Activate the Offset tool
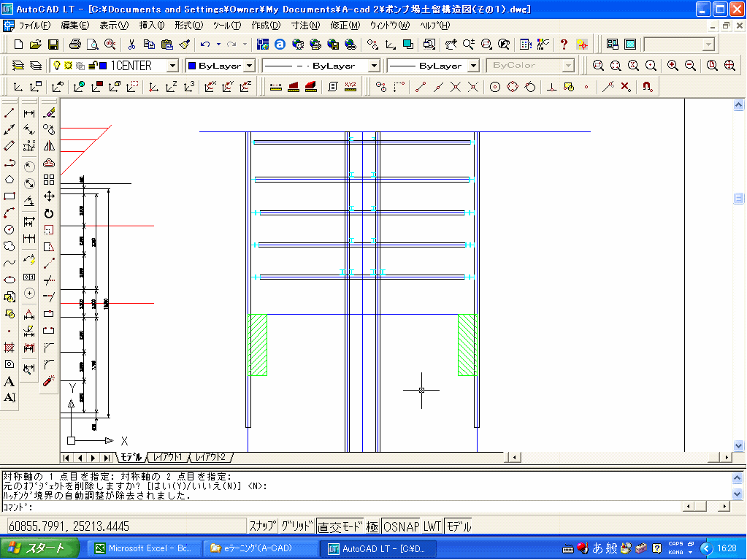 pyautogui.click(x=49, y=163)
